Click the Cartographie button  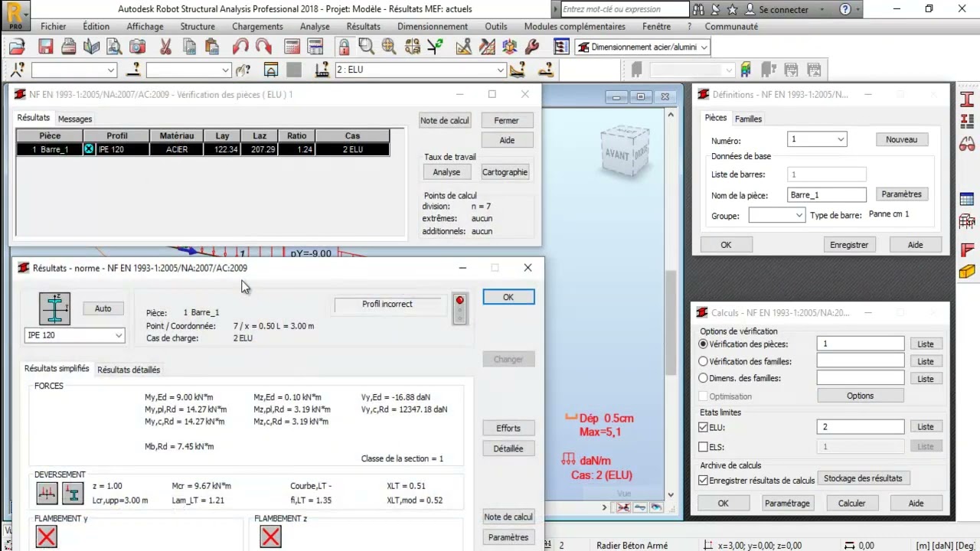pos(505,172)
